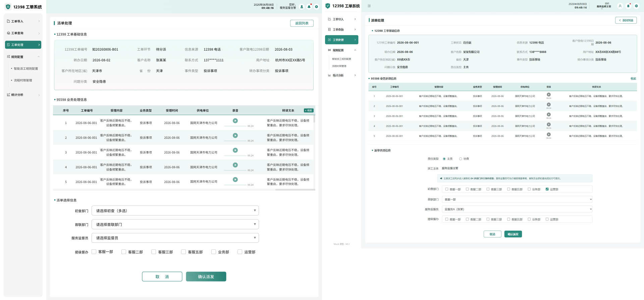
Task: Click the sidebar collapse icon in the right panel
Action: (369, 6)
